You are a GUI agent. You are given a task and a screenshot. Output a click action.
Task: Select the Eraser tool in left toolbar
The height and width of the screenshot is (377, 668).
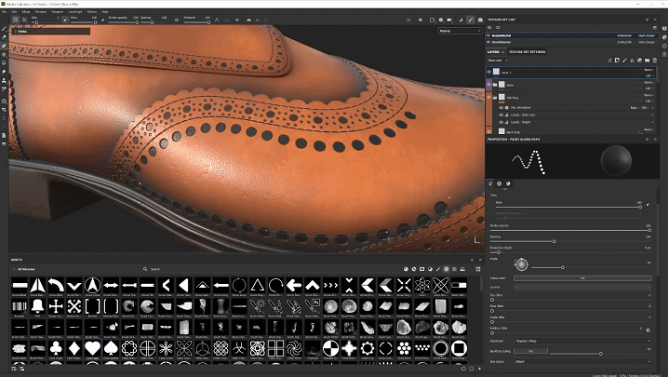pos(4,37)
